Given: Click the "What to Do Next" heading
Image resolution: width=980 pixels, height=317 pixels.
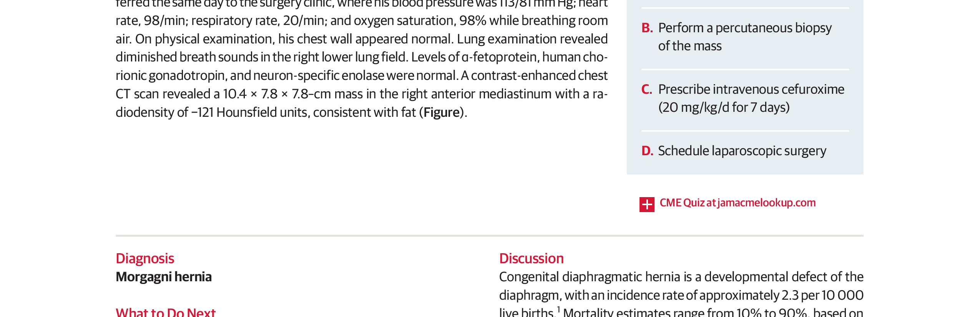Looking at the screenshot, I should 166,312.
